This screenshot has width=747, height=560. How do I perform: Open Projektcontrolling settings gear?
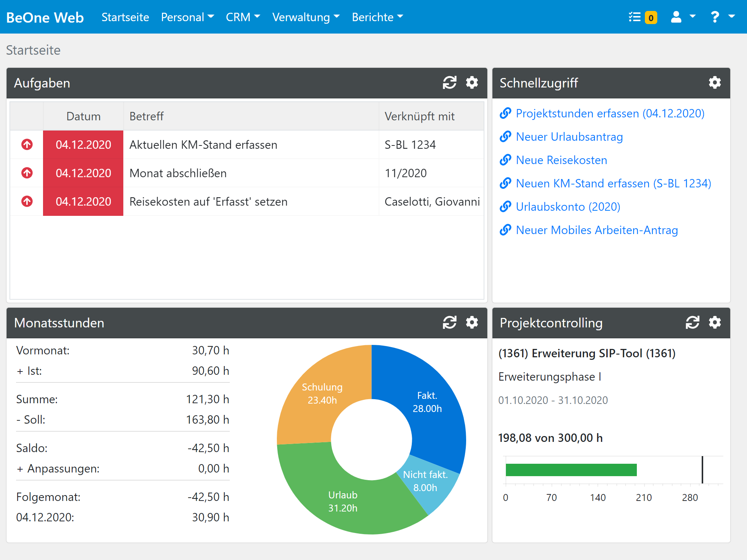click(715, 323)
